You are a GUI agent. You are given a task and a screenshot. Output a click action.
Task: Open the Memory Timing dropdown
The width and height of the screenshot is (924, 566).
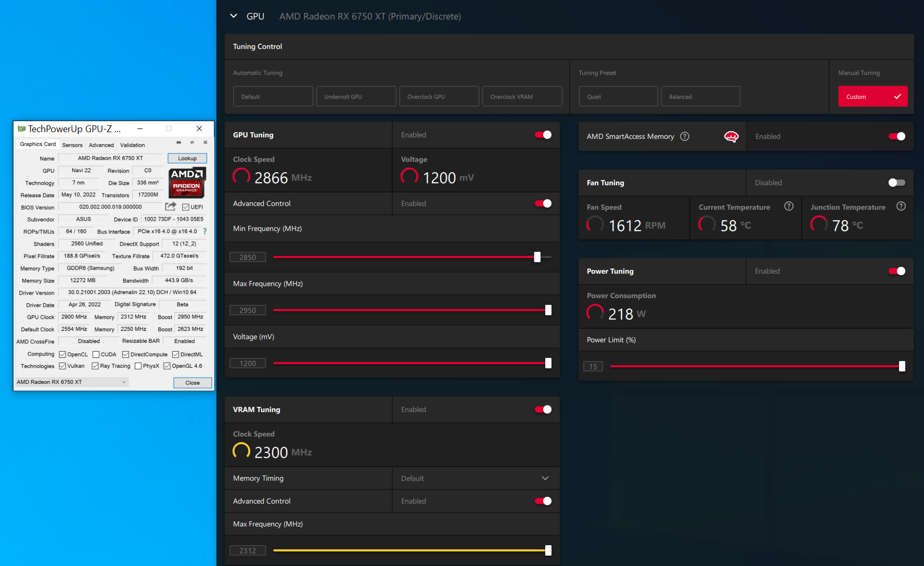pyautogui.click(x=476, y=478)
